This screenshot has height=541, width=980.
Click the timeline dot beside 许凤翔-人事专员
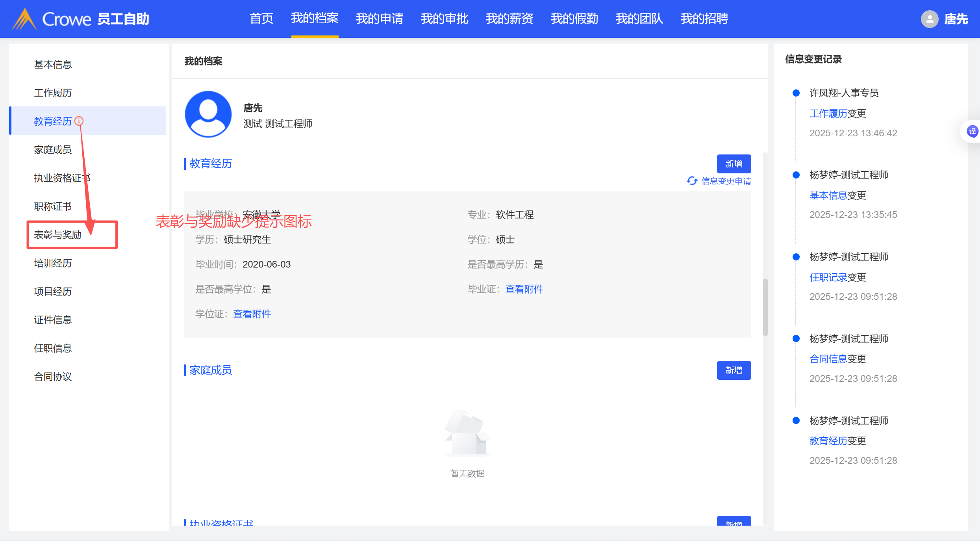pyautogui.click(x=796, y=93)
